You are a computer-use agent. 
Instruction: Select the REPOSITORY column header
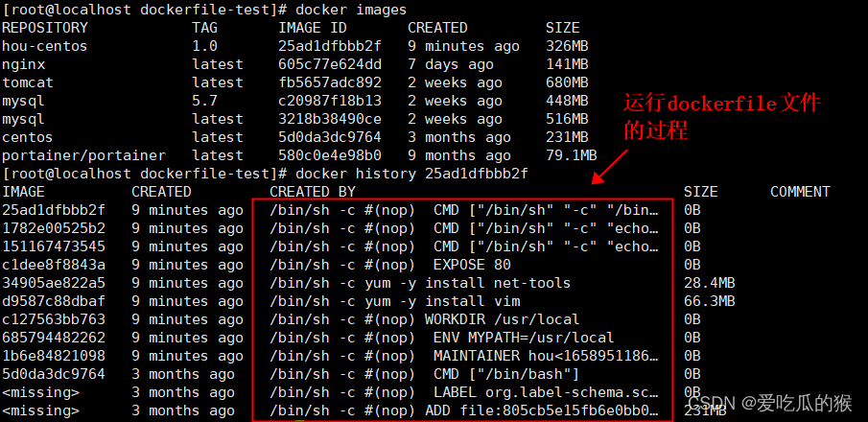pos(45,28)
